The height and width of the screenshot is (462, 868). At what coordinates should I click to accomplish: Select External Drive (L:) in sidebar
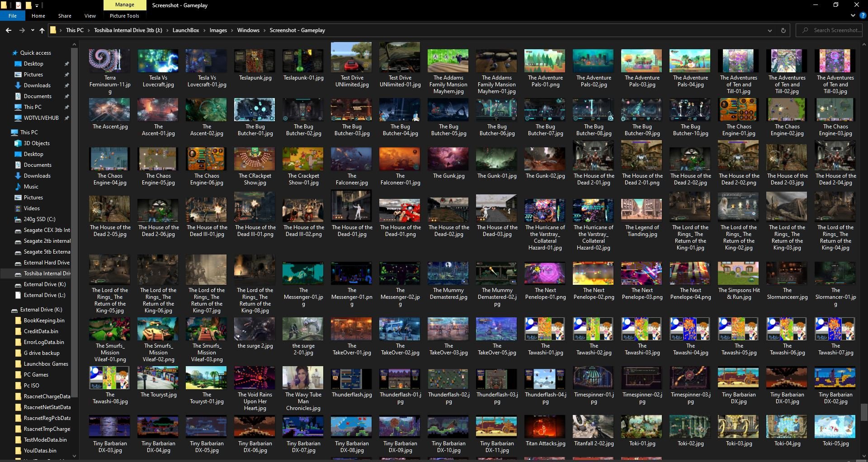click(44, 295)
